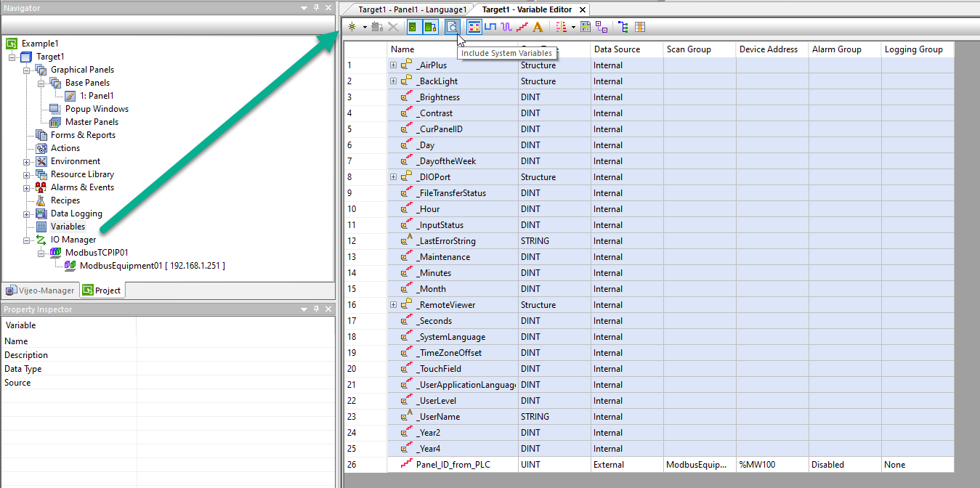Collapse the Graphical Panels node

pos(27,70)
